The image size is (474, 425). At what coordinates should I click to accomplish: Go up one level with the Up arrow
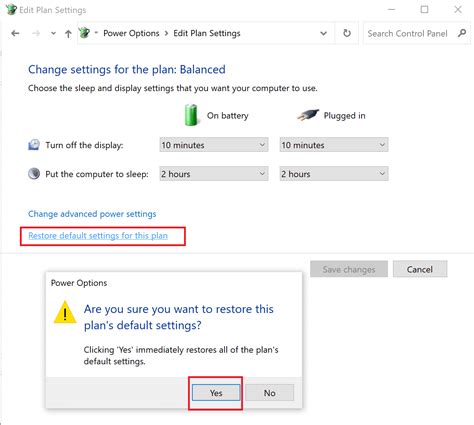click(68, 33)
